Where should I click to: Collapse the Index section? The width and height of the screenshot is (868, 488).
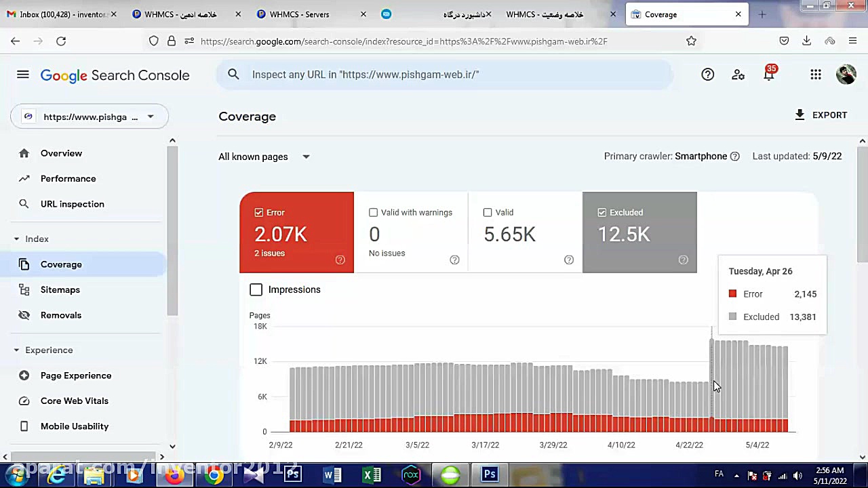click(16, 239)
